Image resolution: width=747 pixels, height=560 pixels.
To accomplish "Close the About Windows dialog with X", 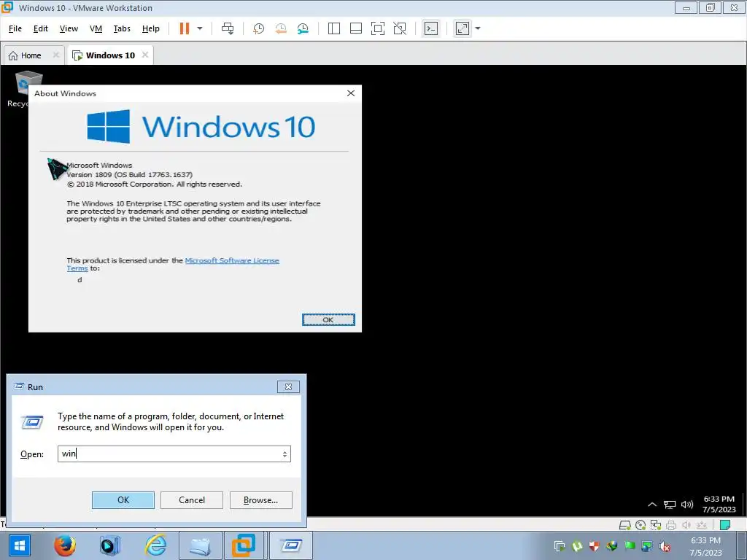I will [x=351, y=93].
